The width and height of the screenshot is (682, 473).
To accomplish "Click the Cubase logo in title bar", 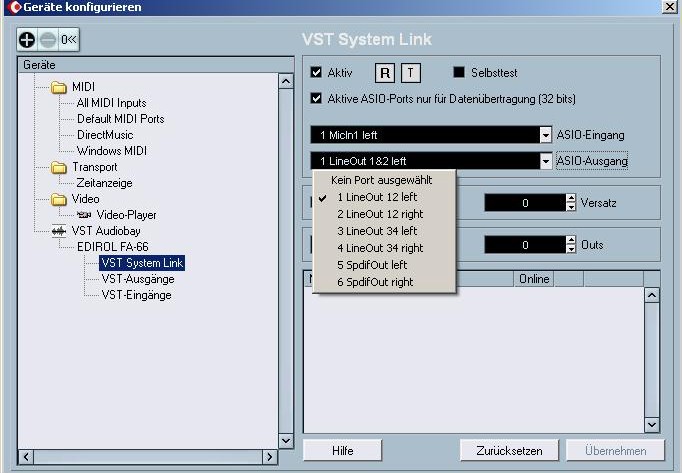I will point(13,7).
